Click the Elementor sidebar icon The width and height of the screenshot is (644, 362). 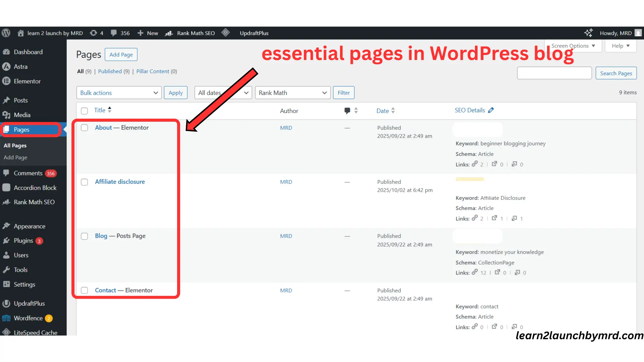(x=6, y=81)
